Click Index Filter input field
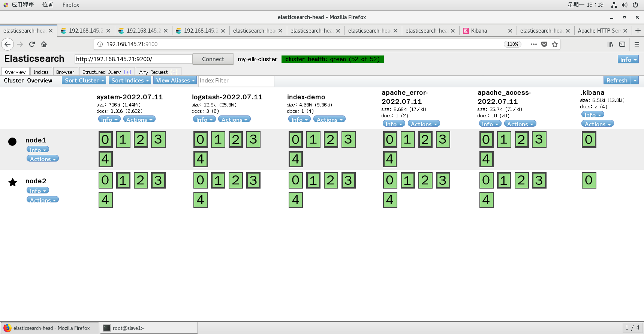 tap(236, 81)
